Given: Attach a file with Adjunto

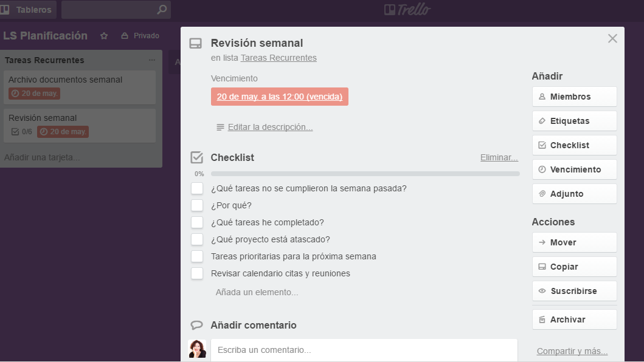Looking at the screenshot, I should coord(574,194).
